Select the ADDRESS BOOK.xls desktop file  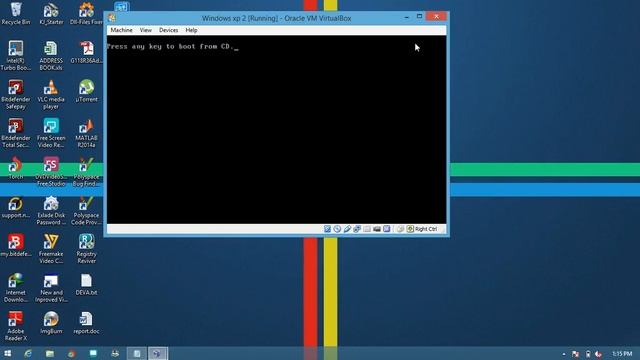point(51,56)
